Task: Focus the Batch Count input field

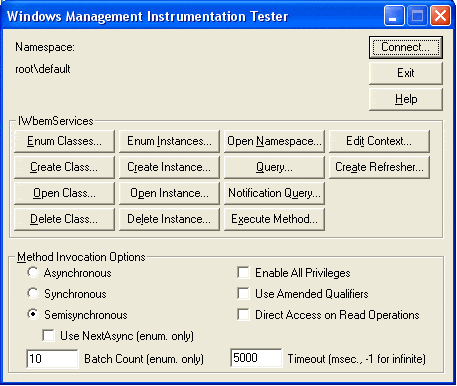Action: (52, 359)
